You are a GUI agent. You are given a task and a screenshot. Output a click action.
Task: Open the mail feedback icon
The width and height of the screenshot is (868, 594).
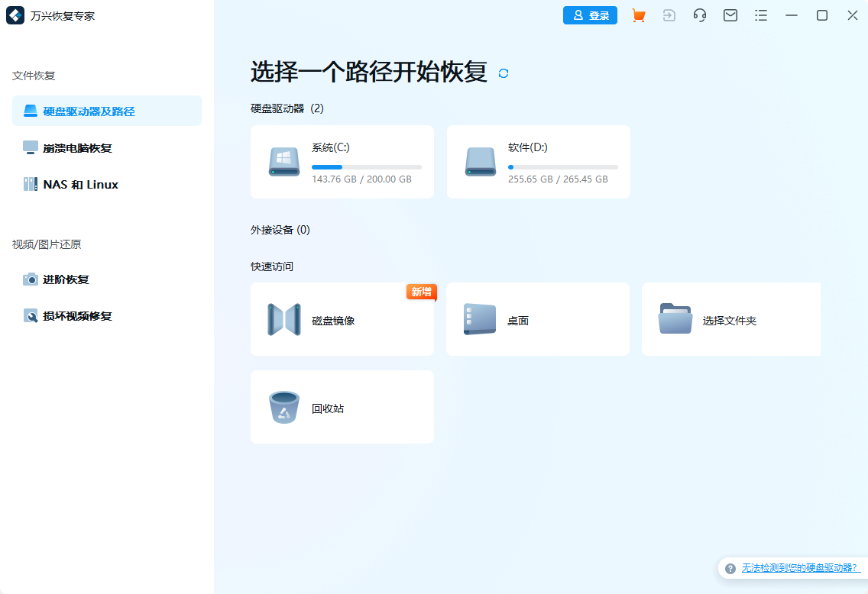click(730, 15)
